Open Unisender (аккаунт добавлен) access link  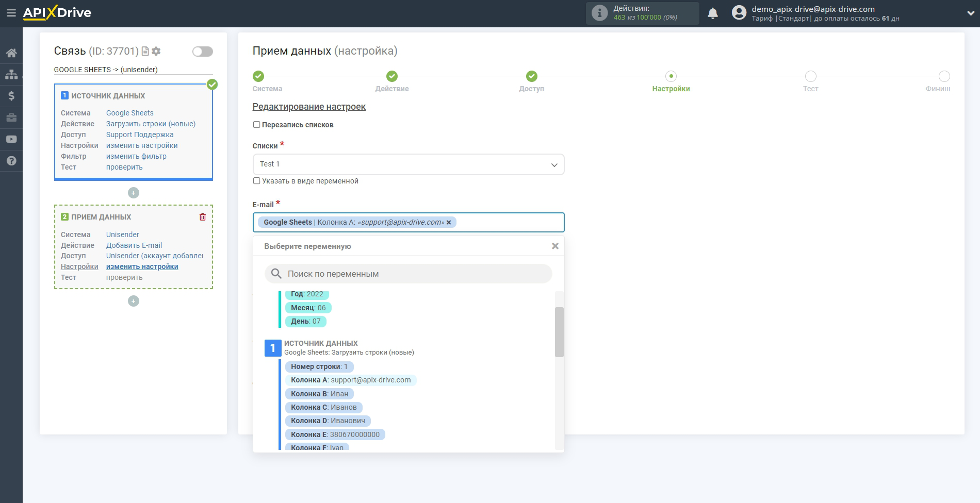point(155,256)
